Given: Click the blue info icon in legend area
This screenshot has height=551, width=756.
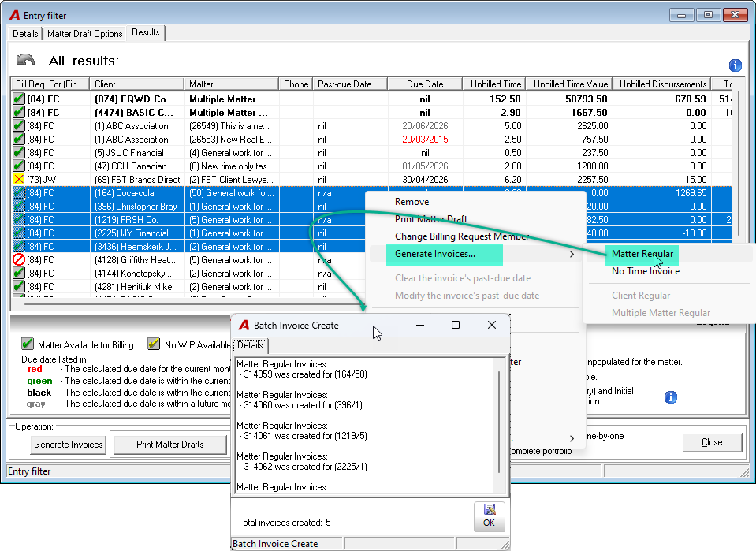Looking at the screenshot, I should click(670, 397).
